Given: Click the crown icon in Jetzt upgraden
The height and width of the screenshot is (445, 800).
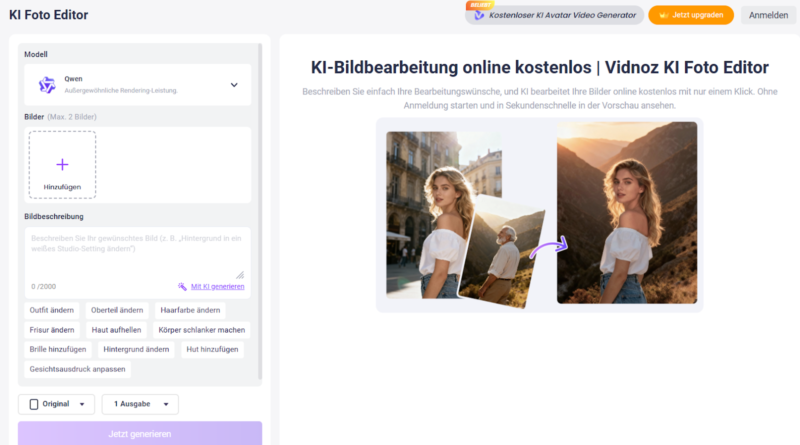Looking at the screenshot, I should 663,15.
